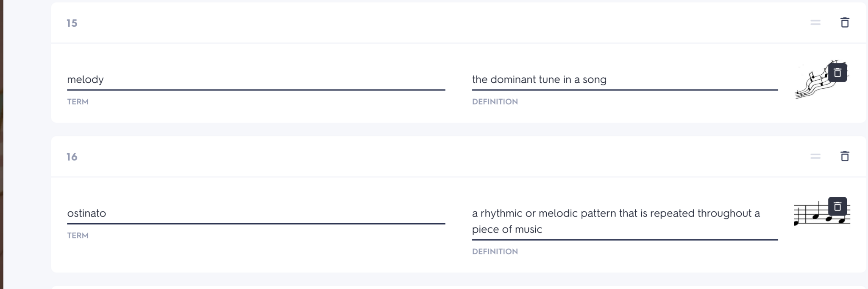Click the card number 16
This screenshot has width=868, height=289.
[72, 157]
